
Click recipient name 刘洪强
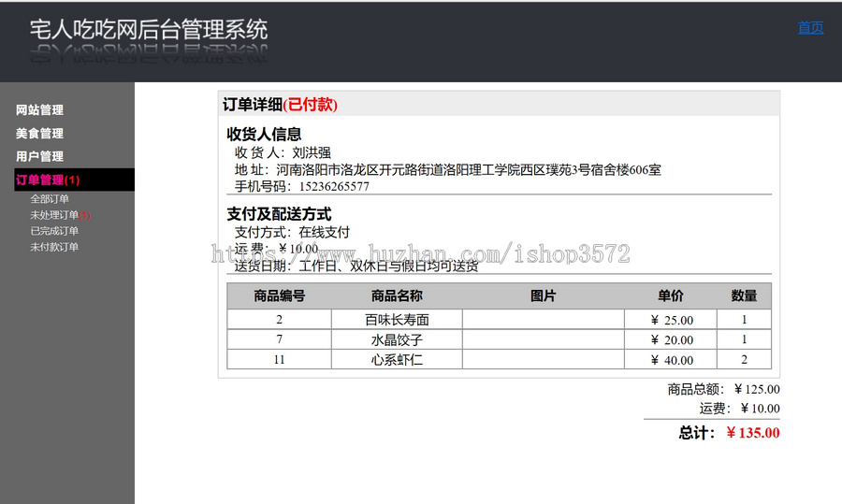pyautogui.click(x=312, y=152)
